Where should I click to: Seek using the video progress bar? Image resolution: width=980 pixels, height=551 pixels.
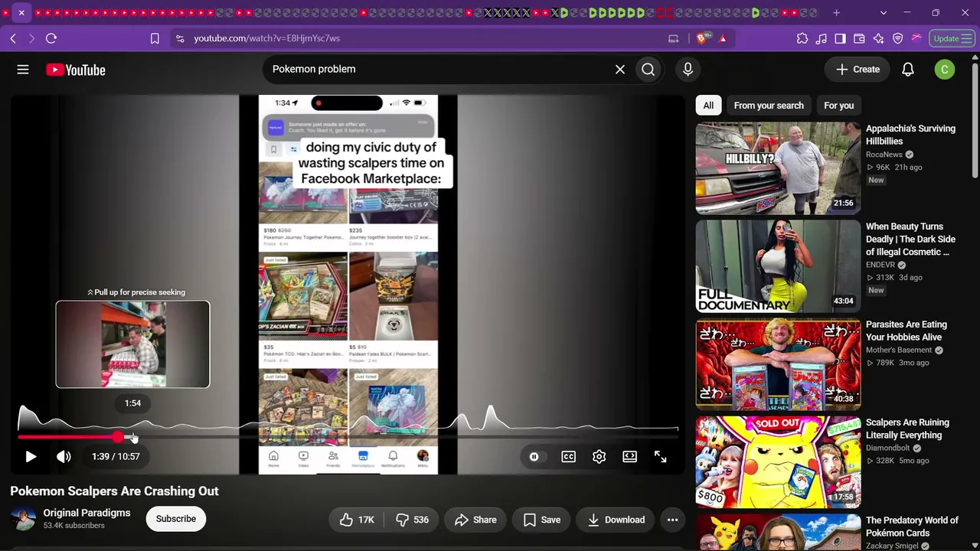tap(348, 437)
